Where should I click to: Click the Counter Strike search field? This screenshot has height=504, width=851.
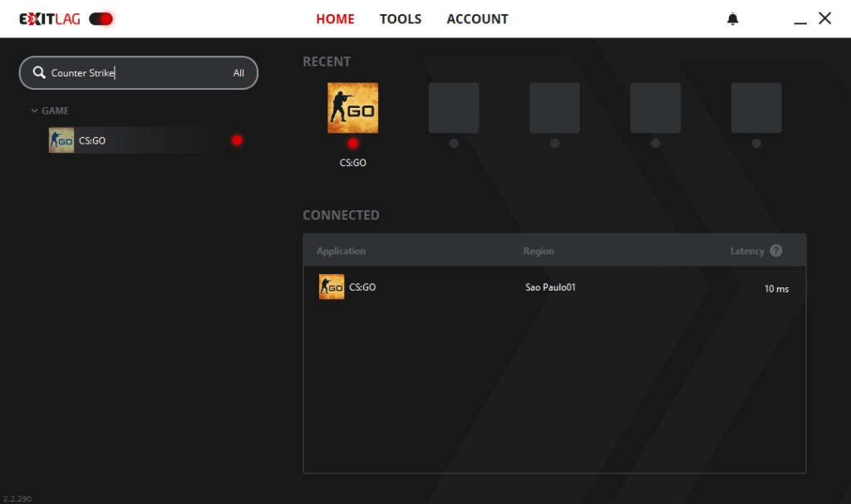(133, 73)
